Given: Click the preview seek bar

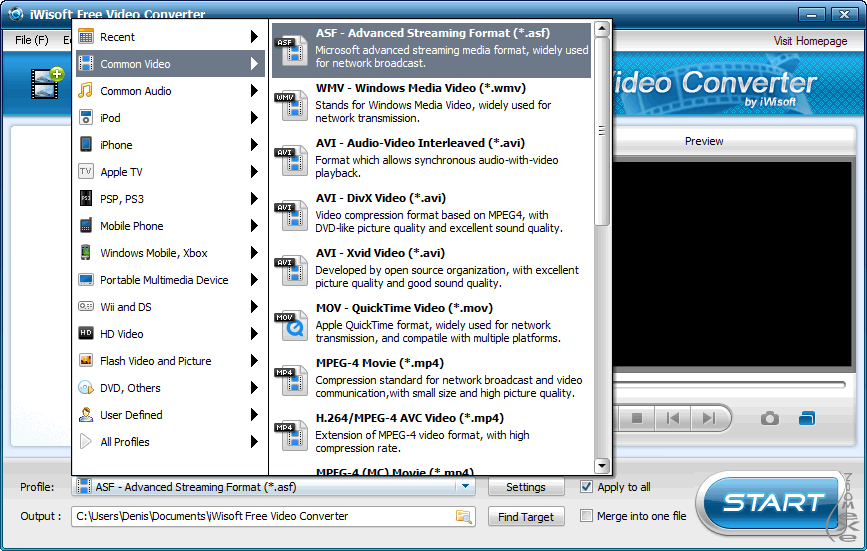Looking at the screenshot, I should 729,385.
